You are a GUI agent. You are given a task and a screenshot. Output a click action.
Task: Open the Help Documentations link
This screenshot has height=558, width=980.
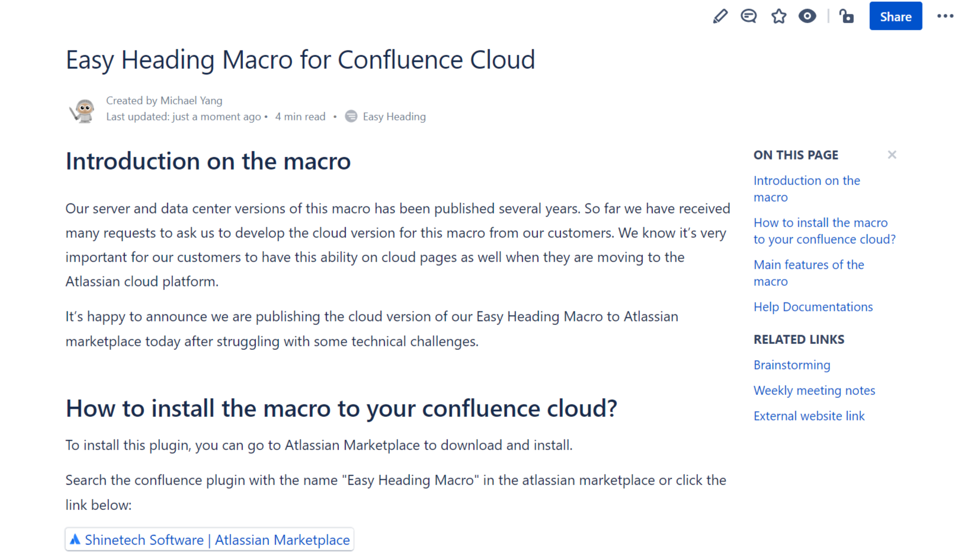pyautogui.click(x=813, y=307)
